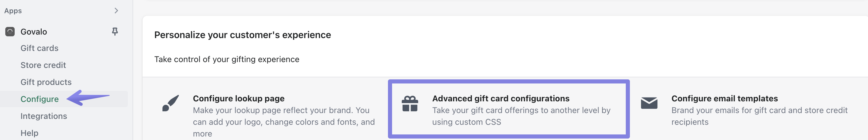Click the Govalo app icon
The height and width of the screenshot is (140, 868).
pos(10,32)
